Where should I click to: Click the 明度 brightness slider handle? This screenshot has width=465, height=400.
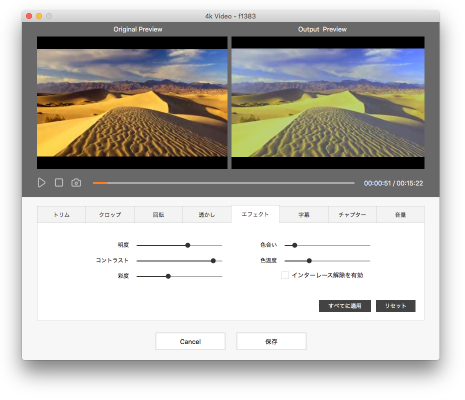(x=188, y=245)
